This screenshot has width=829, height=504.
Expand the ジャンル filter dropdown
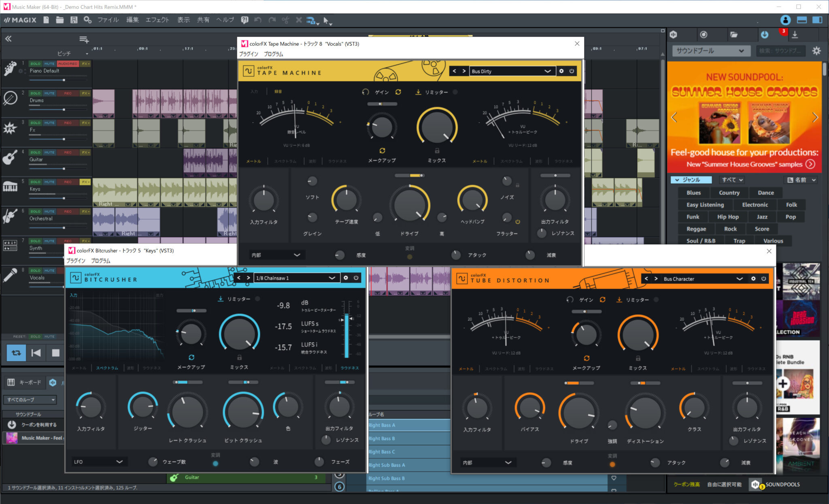tap(691, 180)
